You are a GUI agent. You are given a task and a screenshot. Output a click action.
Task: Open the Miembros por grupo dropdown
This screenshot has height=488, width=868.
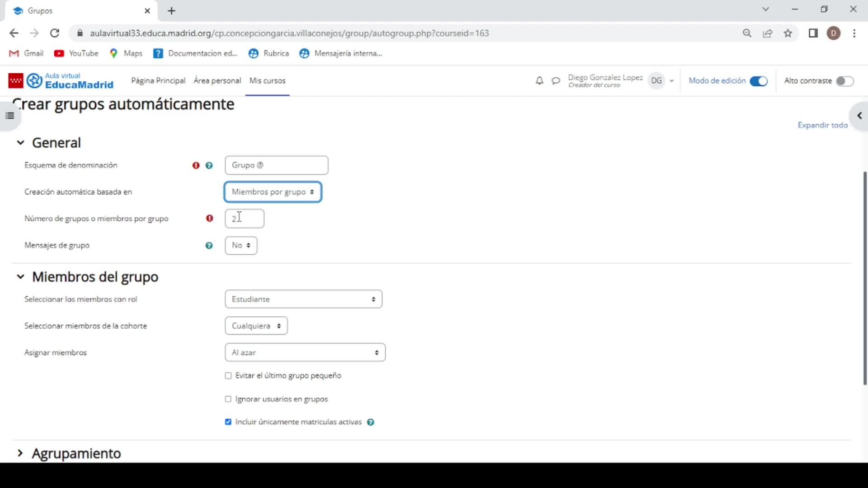click(273, 192)
